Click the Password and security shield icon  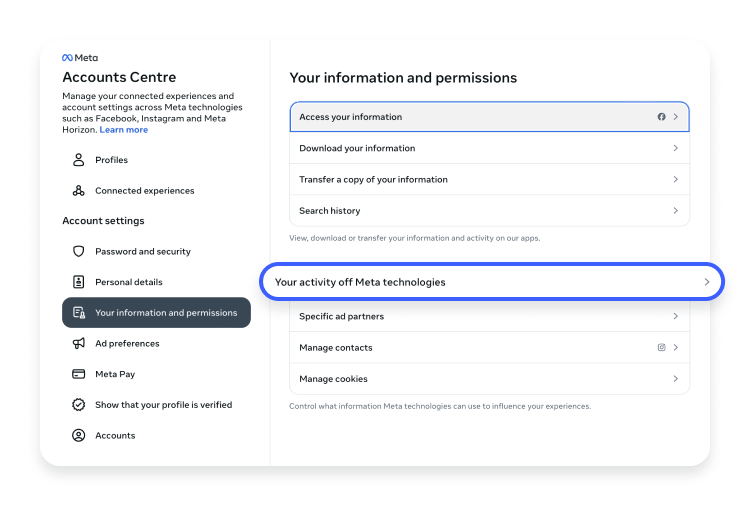[78, 252]
